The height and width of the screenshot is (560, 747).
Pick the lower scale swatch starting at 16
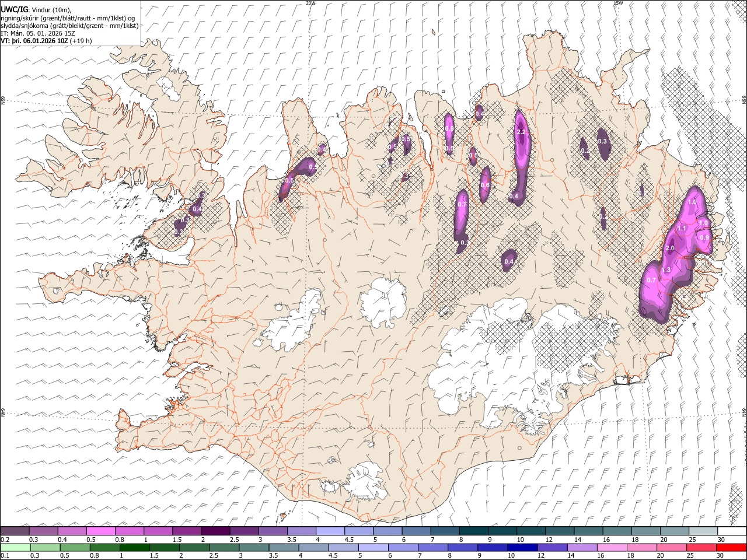(613, 547)
